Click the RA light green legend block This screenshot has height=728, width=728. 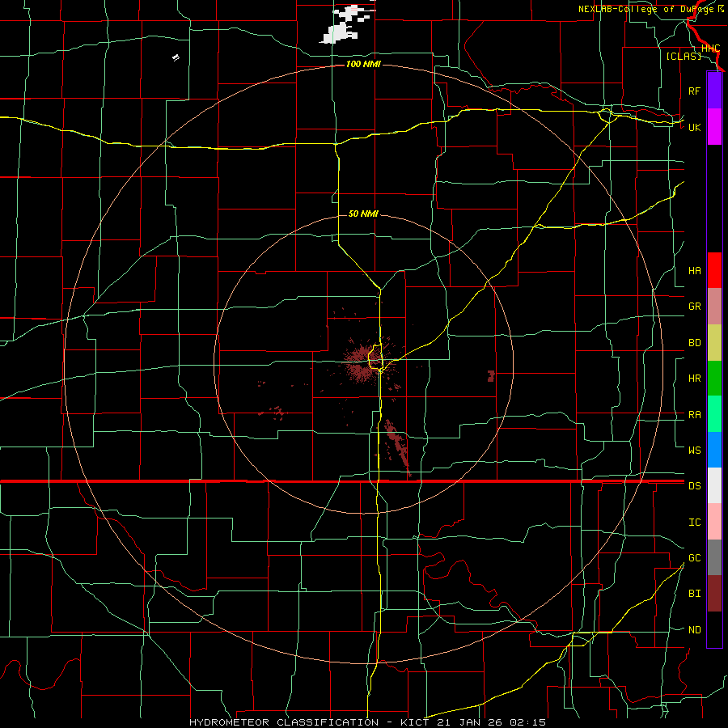[714, 414]
